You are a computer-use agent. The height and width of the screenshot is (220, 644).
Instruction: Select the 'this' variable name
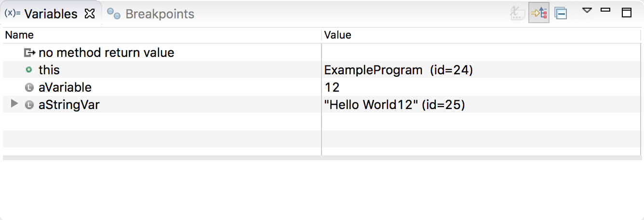click(49, 70)
